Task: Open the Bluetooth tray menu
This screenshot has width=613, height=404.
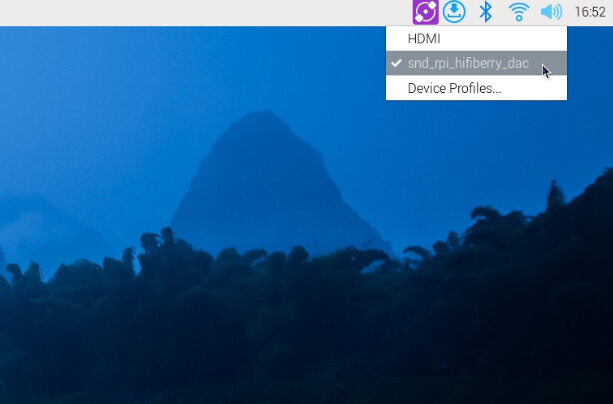Action: [x=486, y=12]
